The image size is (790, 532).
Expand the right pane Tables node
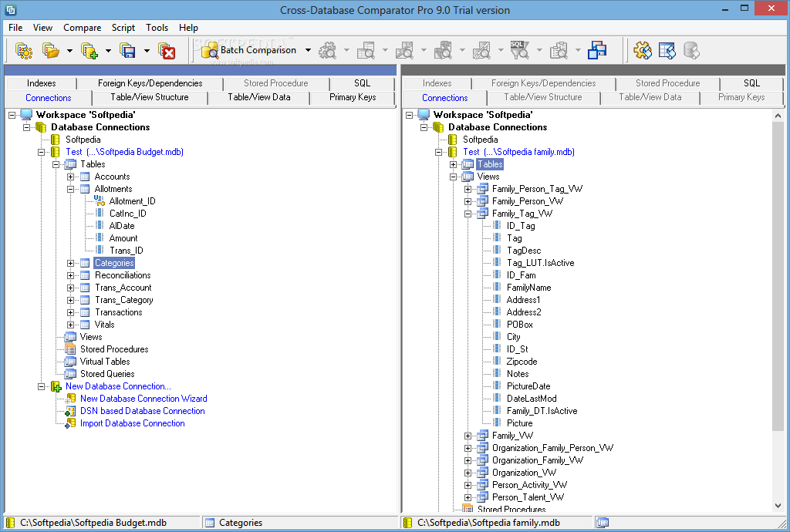pyautogui.click(x=453, y=164)
